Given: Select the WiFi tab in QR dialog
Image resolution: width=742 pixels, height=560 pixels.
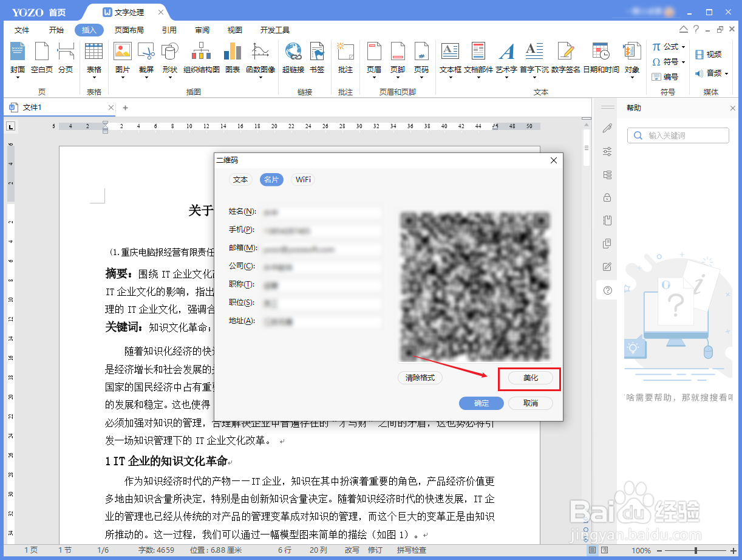Looking at the screenshot, I should pos(303,180).
